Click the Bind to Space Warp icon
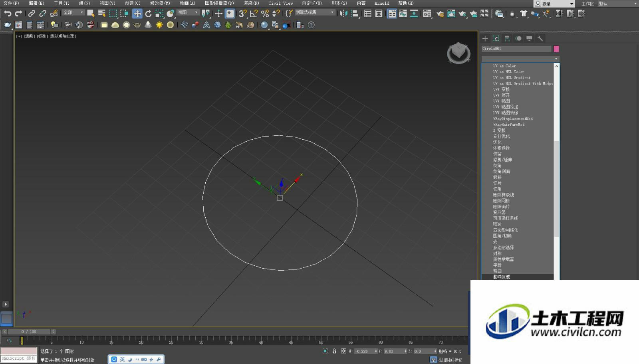The width and height of the screenshot is (639, 364). 54,14
